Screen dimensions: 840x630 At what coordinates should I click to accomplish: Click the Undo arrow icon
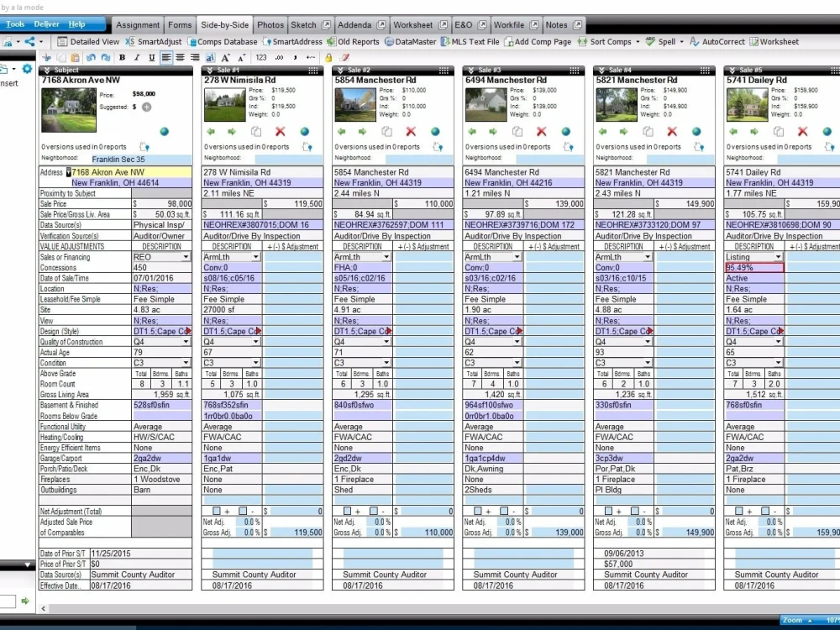click(x=91, y=57)
